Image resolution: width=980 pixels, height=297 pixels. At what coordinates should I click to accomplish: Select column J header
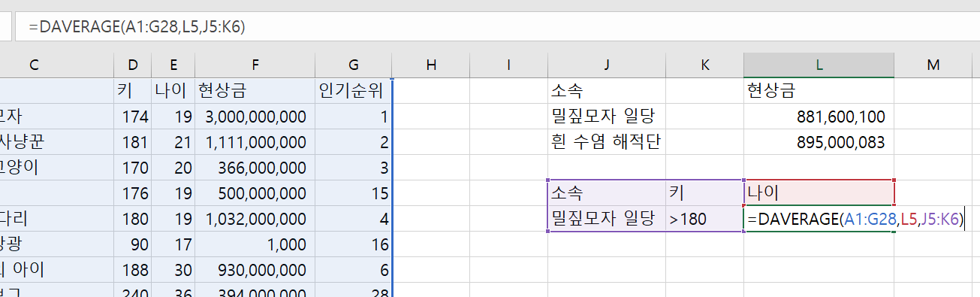click(x=607, y=65)
